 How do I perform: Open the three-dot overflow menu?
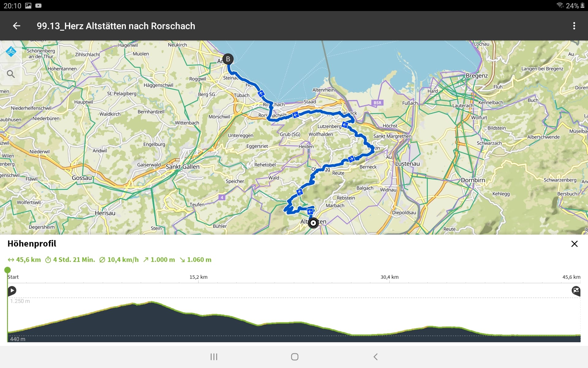coord(574,26)
